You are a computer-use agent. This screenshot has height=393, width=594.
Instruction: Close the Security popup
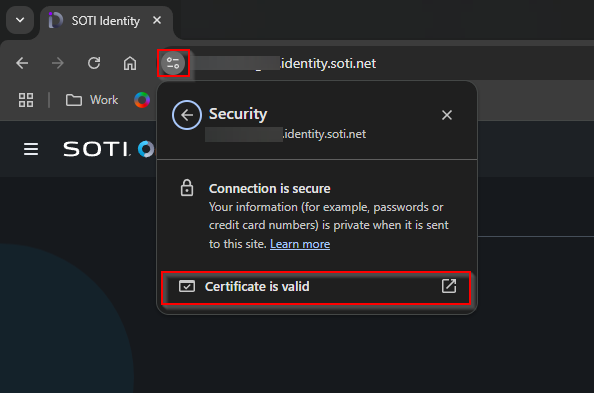tap(447, 115)
